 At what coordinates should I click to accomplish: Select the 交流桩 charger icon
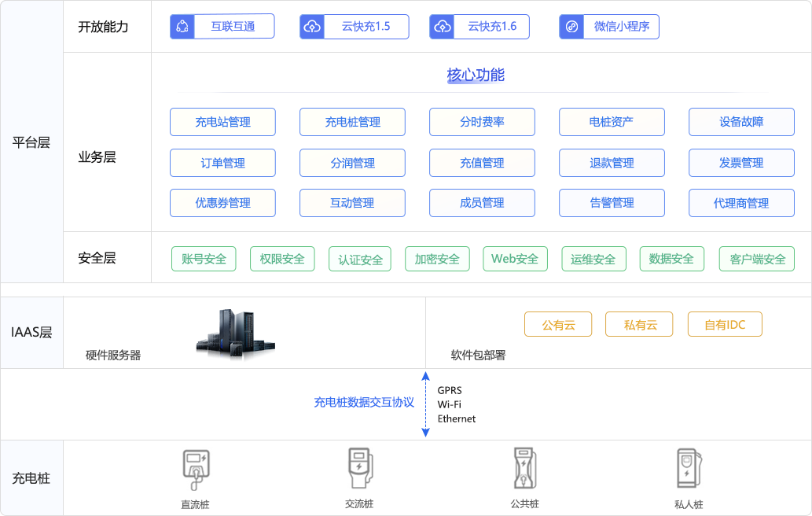[x=360, y=468]
